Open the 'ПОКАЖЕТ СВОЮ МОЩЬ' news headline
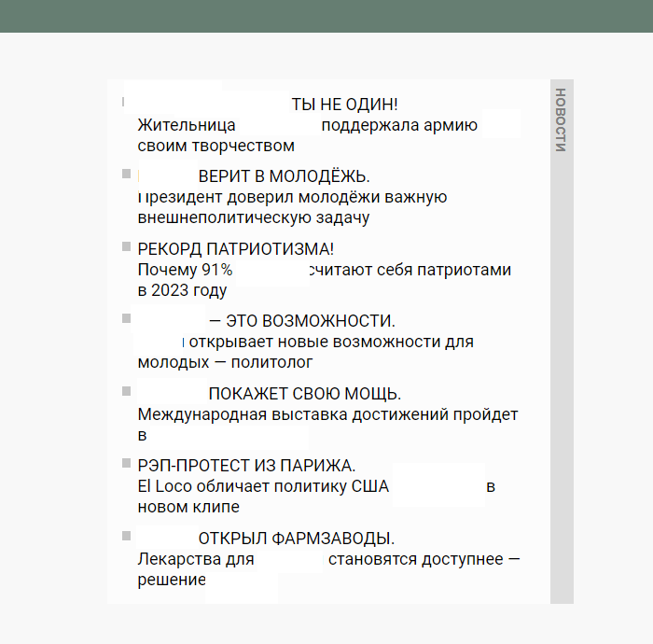This screenshot has height=644, width=653. [x=305, y=394]
